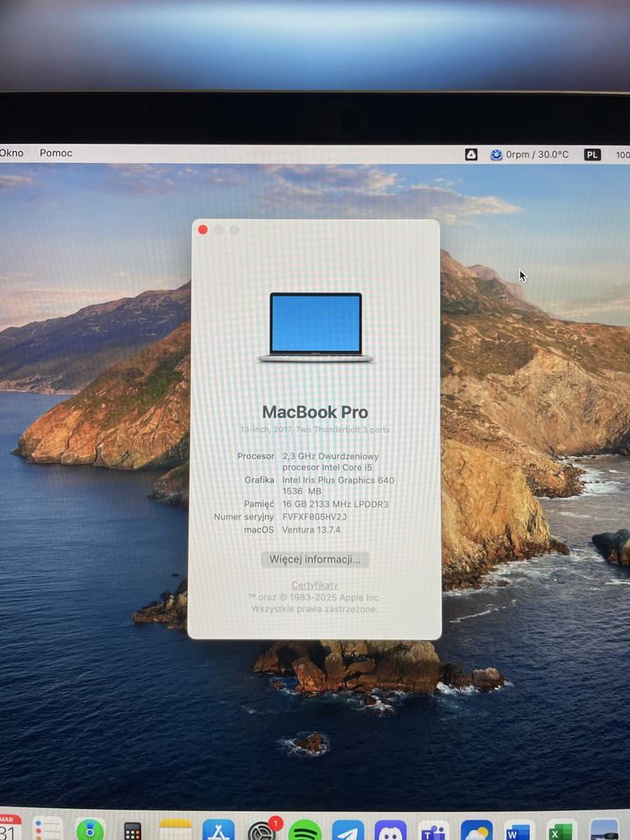Launch the App Store from the Dock
The width and height of the screenshot is (630, 840).
click(218, 830)
